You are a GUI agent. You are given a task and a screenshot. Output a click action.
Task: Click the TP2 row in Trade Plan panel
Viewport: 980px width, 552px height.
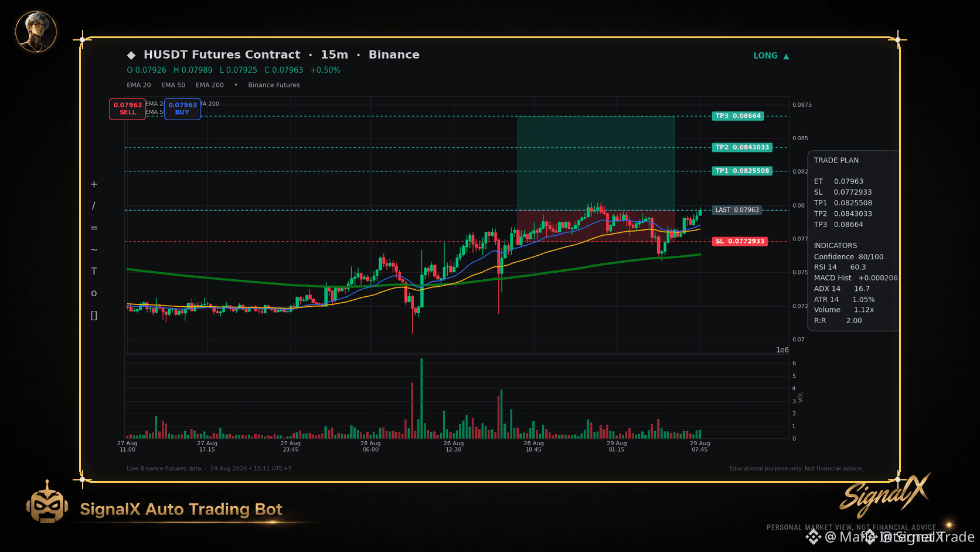point(843,214)
